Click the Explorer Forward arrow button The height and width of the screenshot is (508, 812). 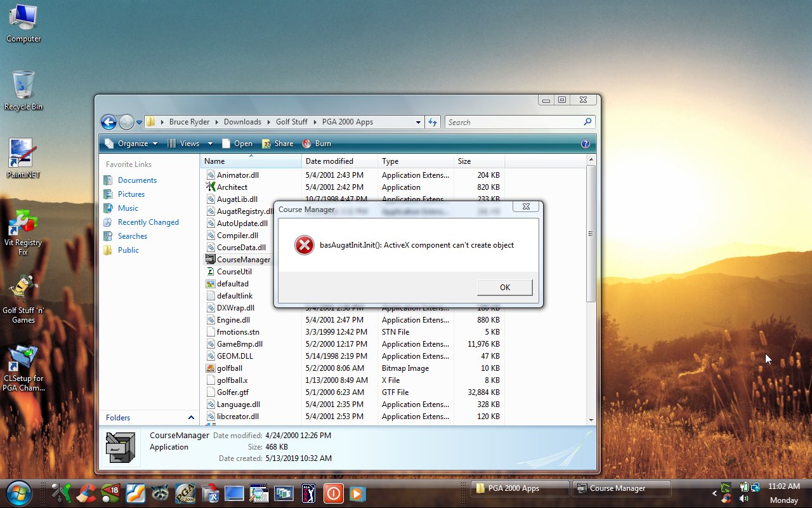[126, 122]
